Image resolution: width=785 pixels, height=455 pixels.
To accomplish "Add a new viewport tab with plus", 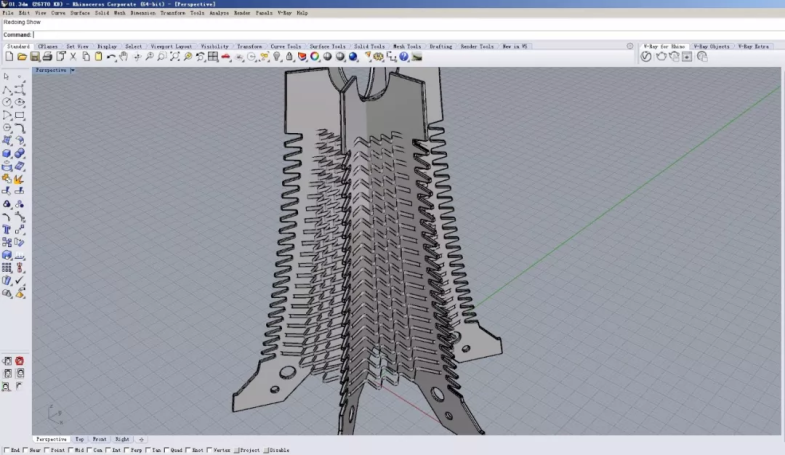I will (x=141, y=439).
